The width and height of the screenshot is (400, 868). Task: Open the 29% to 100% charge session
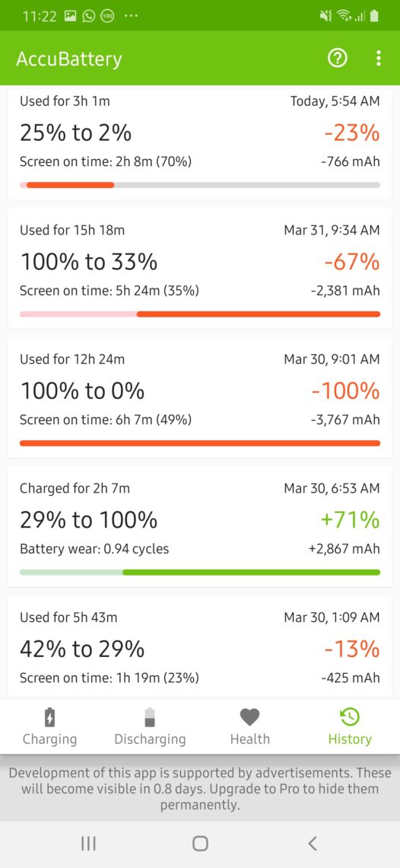click(x=200, y=526)
